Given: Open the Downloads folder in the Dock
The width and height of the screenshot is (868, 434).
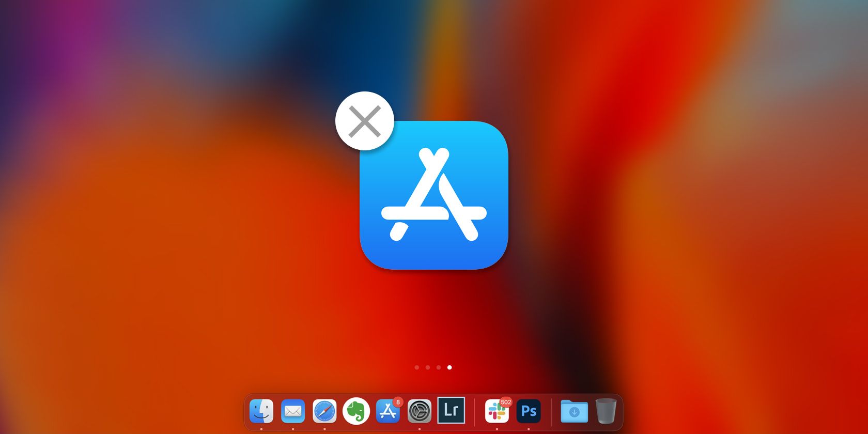Looking at the screenshot, I should pos(574,411).
